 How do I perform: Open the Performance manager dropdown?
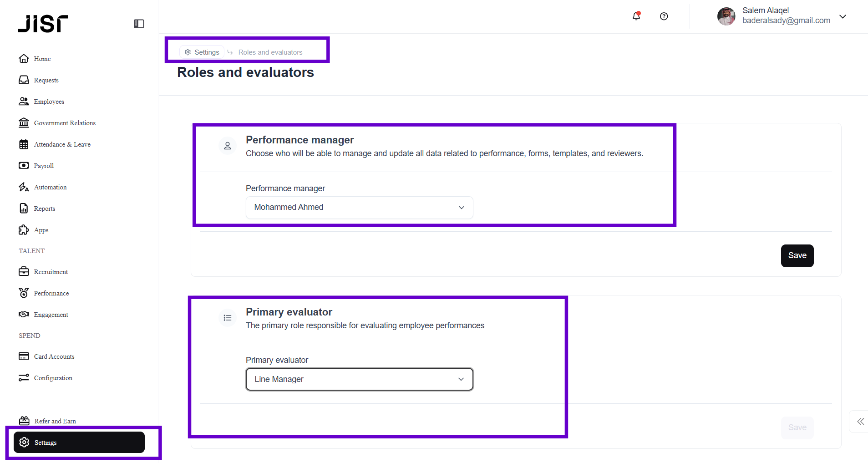359,208
